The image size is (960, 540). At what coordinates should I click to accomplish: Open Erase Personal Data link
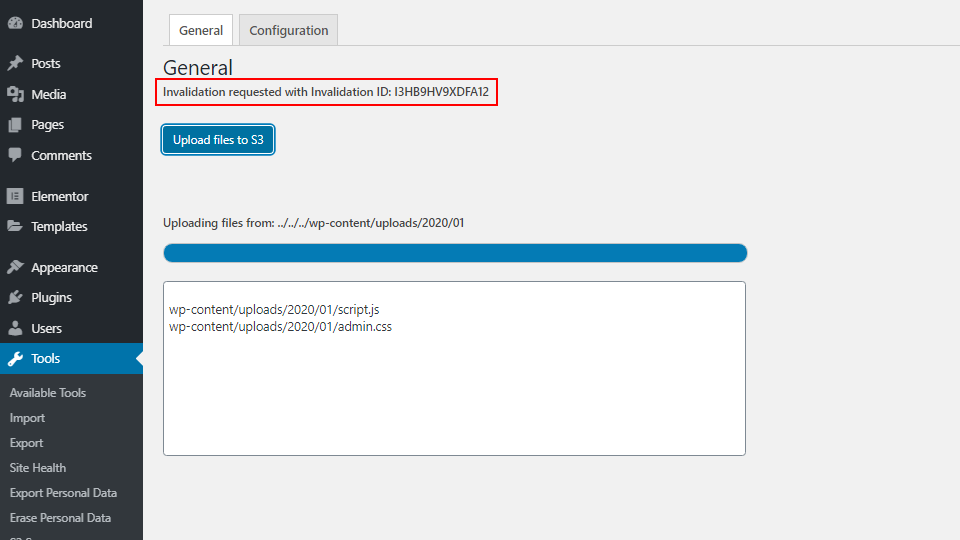(60, 518)
